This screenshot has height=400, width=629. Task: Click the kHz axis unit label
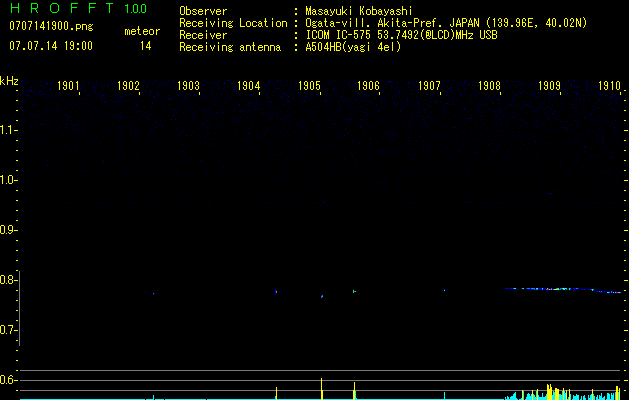pos(9,81)
